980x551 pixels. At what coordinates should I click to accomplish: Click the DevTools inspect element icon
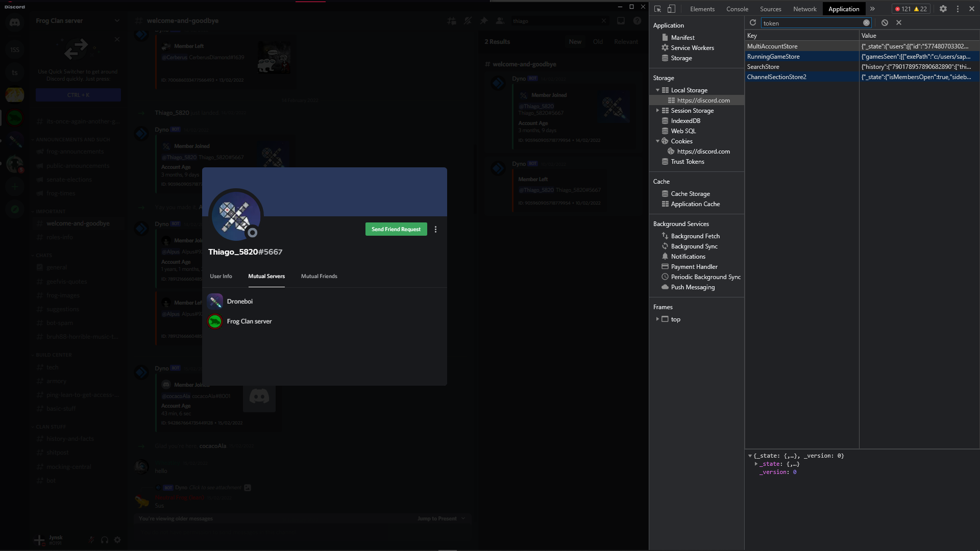click(x=657, y=9)
